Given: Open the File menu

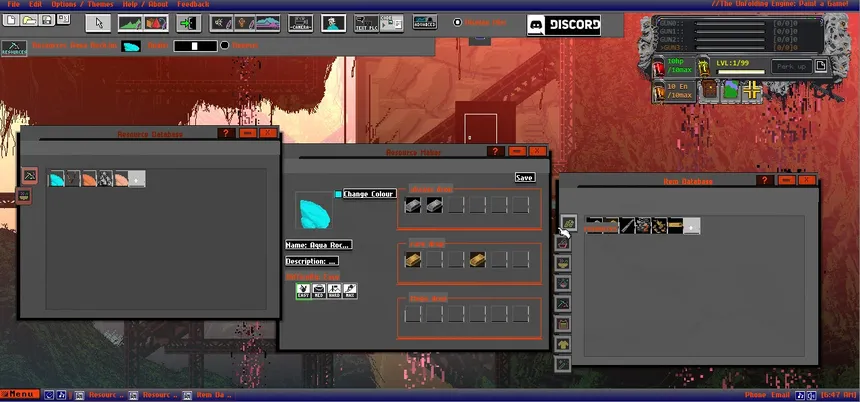Looking at the screenshot, I should tap(13, 4).
